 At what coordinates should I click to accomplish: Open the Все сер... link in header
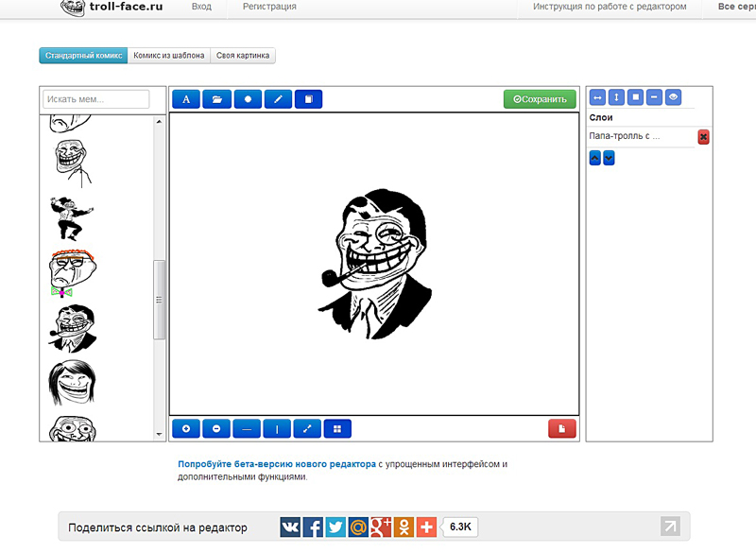[x=737, y=7]
